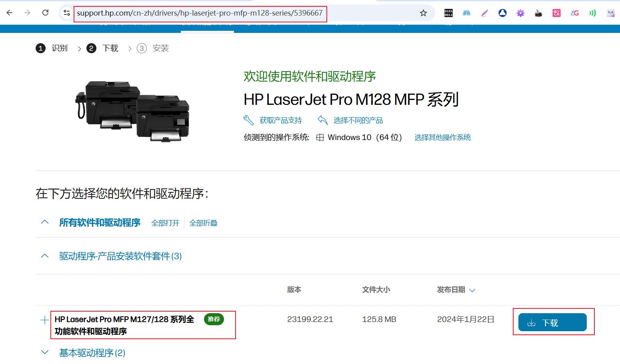The height and width of the screenshot is (364, 620).
Task: Expand details with the plus next to M127/128 driver
Action: click(44, 320)
